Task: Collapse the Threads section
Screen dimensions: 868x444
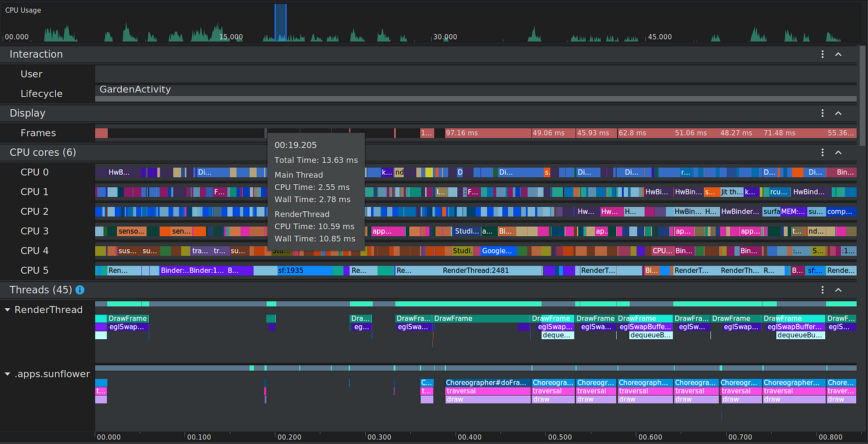Action: click(838, 290)
